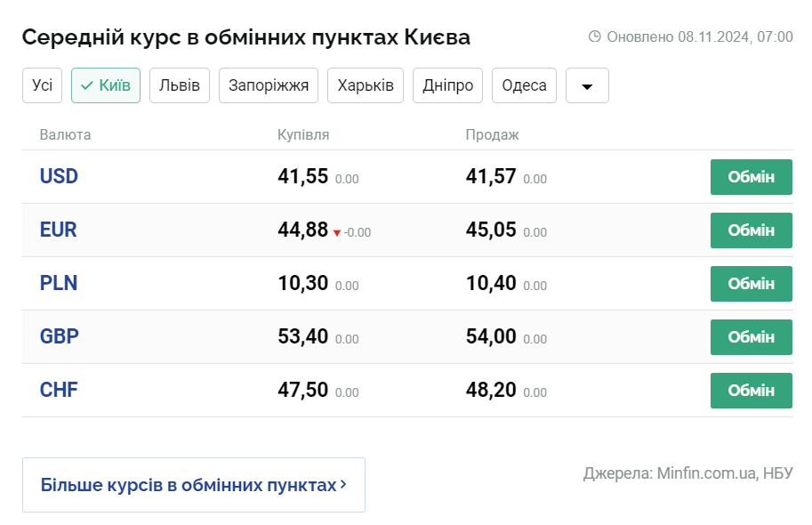Image resolution: width=812 pixels, height=525 pixels.
Task: Click EUR buy rate 44,88
Action: pos(303,230)
